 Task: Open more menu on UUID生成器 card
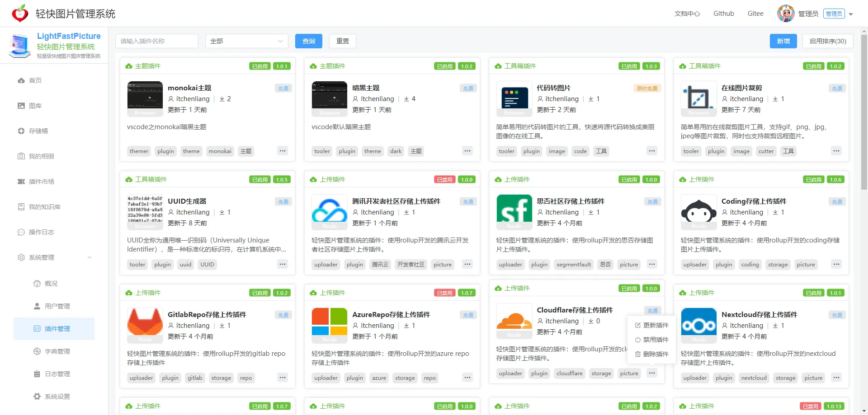283,264
